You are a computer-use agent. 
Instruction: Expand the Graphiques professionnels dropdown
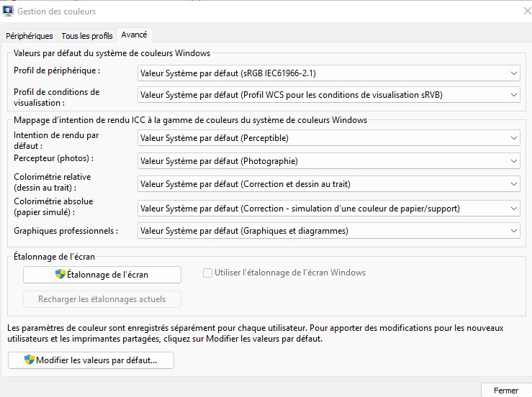click(x=513, y=231)
